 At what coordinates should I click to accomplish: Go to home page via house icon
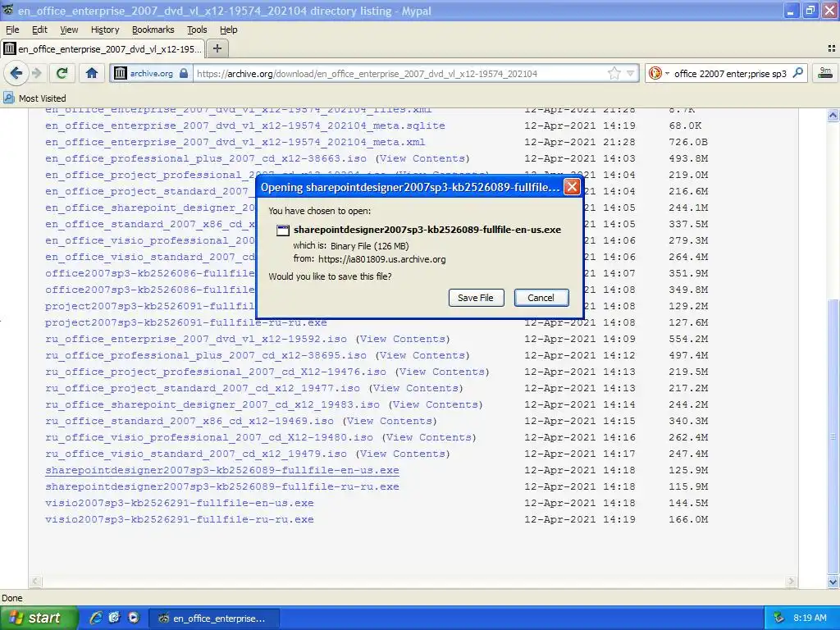tap(92, 73)
